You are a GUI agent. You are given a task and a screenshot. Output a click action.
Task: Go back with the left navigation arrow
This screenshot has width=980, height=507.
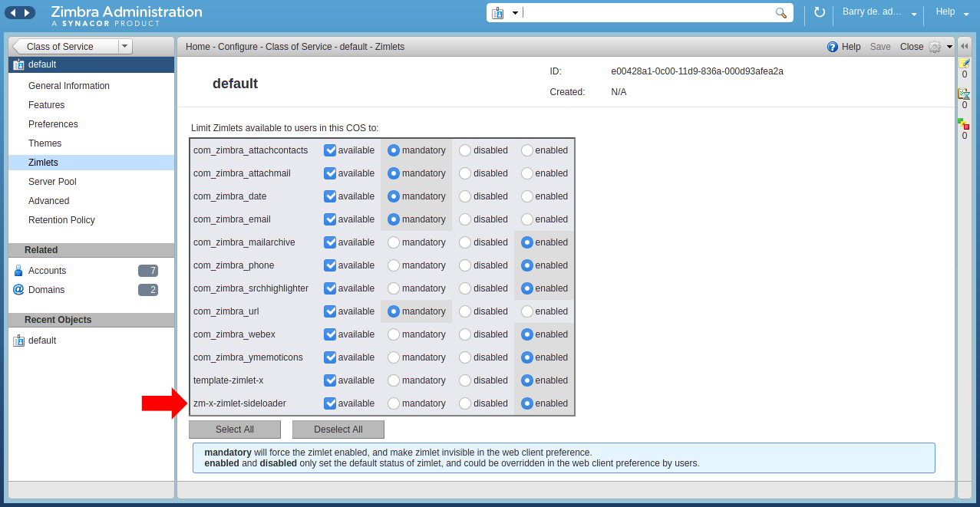click(x=14, y=13)
